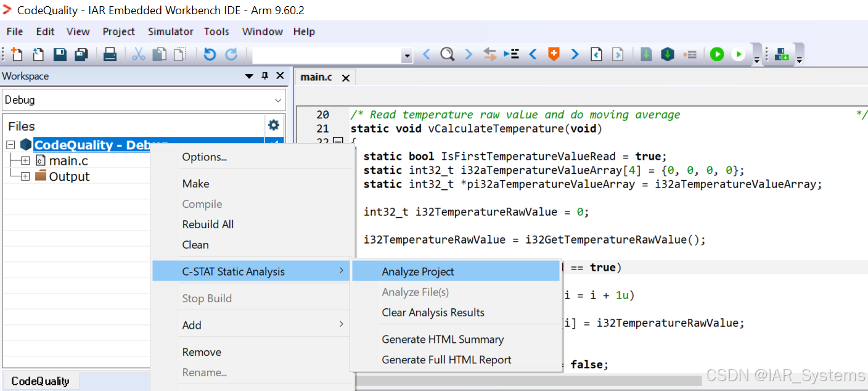Select the CodeQuality workspace bottom tab
This screenshot has width=868, height=391.
tap(41, 381)
